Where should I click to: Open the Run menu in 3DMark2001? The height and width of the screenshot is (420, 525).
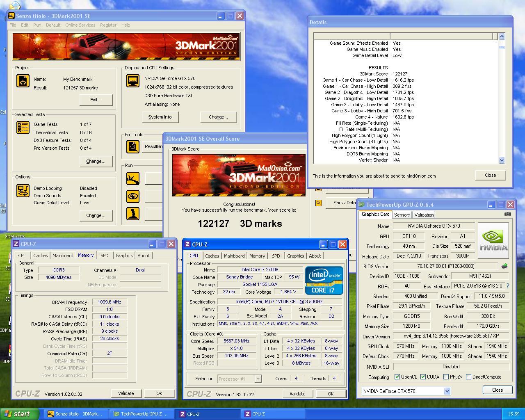click(x=37, y=25)
